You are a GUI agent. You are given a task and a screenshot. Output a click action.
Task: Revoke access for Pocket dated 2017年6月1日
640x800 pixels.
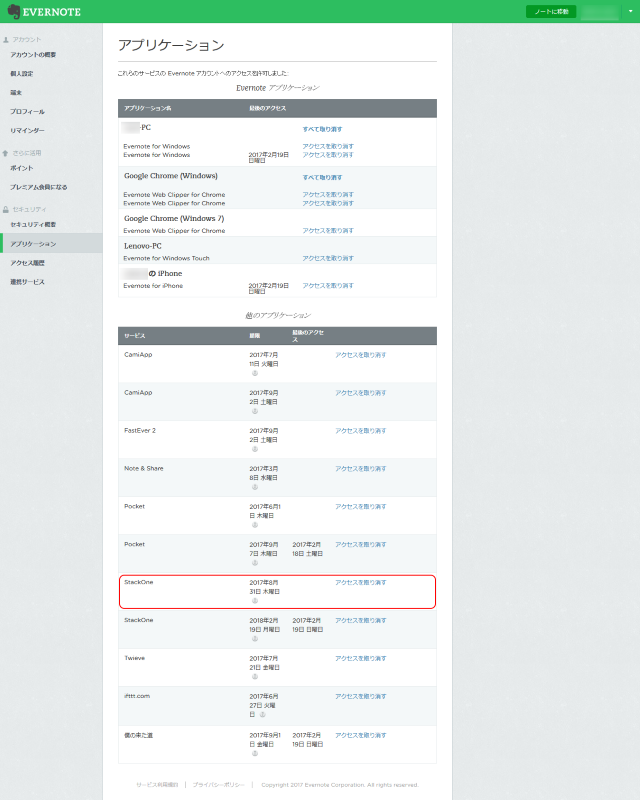pyautogui.click(x=360, y=507)
